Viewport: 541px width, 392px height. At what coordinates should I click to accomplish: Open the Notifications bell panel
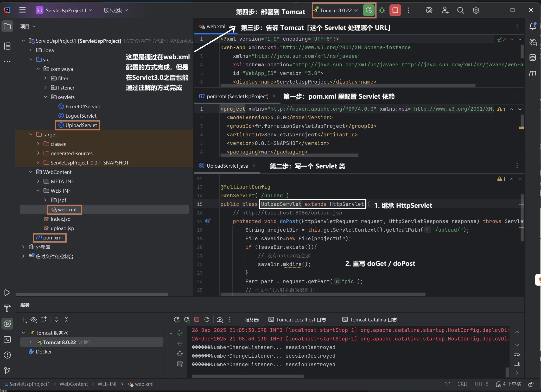point(533,26)
